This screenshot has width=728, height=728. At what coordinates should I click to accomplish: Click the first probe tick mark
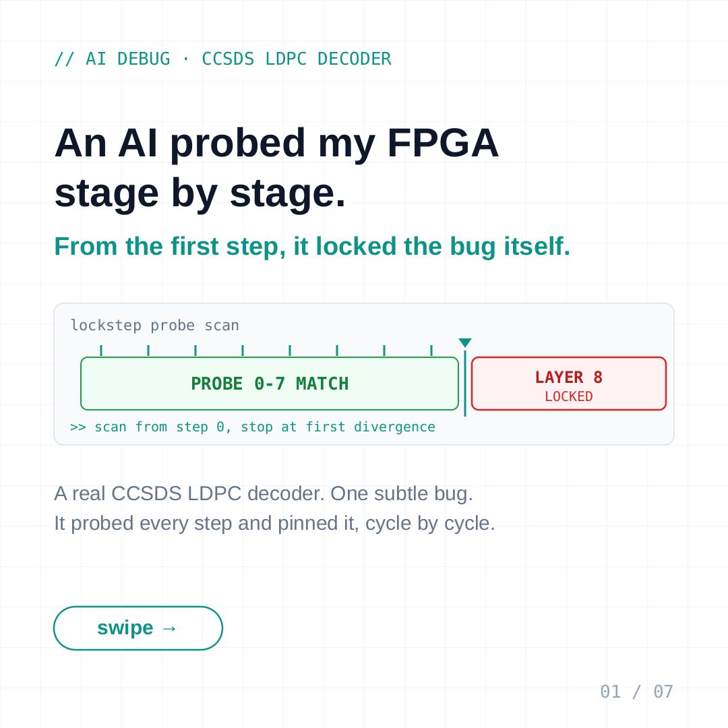click(x=100, y=351)
